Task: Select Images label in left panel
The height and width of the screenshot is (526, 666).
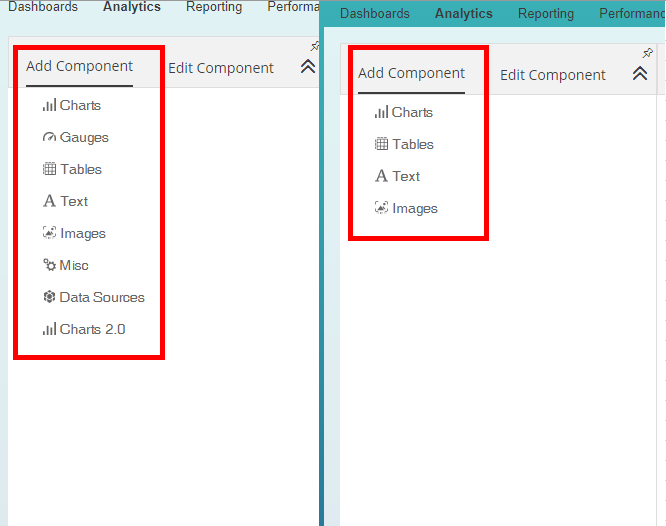Action: coord(83,233)
